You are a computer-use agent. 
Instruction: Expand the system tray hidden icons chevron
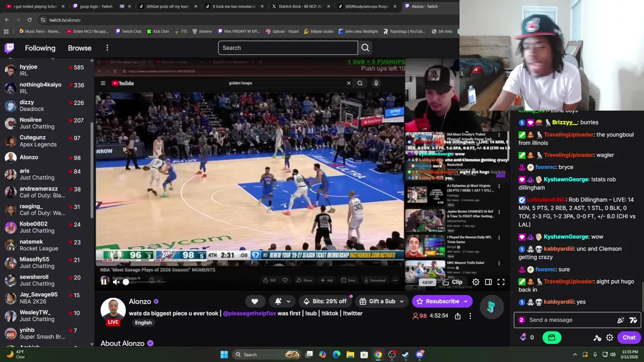[575, 354]
